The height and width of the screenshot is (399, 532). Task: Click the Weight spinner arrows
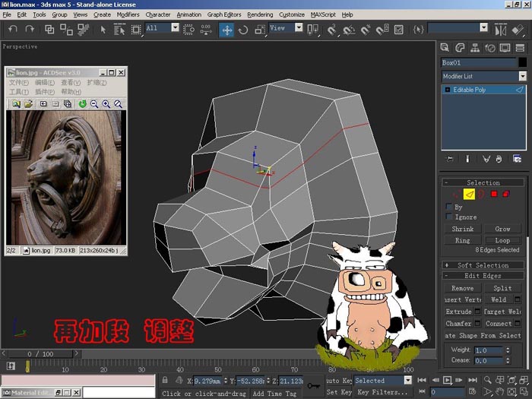click(x=508, y=350)
